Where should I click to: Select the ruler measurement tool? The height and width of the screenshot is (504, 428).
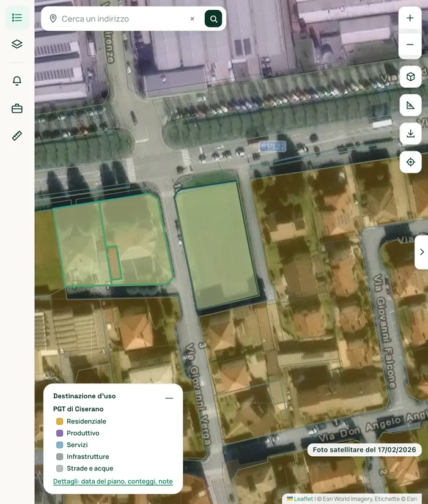click(x=17, y=136)
